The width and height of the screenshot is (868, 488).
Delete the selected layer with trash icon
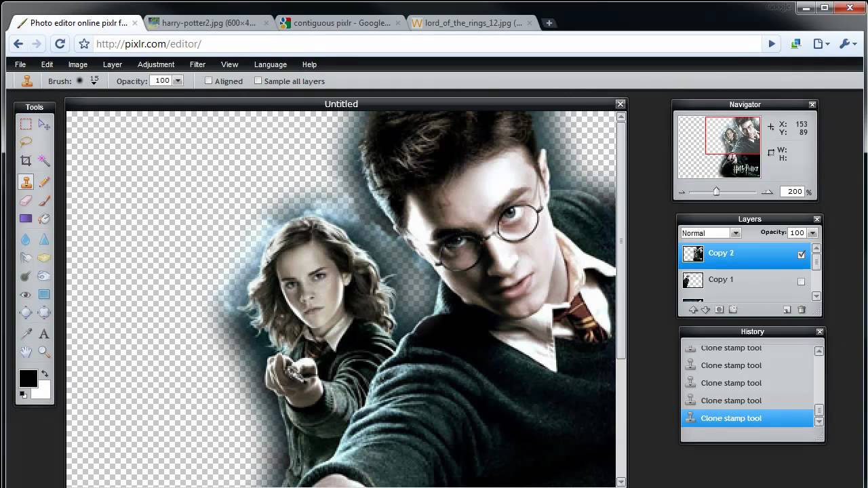coord(802,310)
